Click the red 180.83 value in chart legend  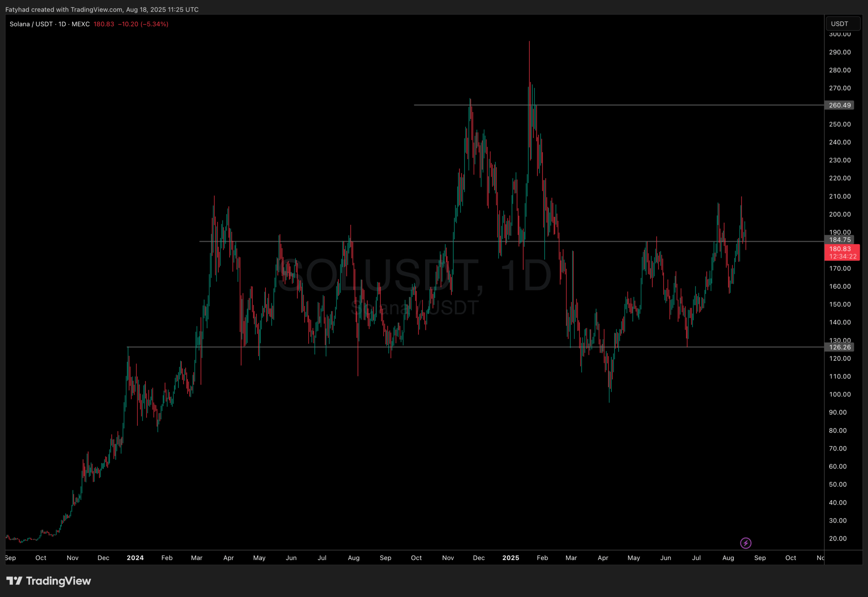(104, 24)
